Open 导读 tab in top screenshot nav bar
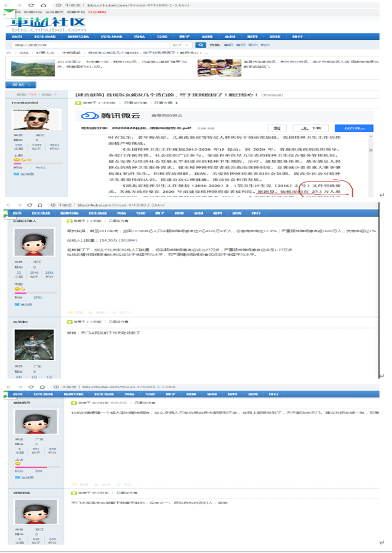Image resolution: width=392 pixels, height=553 pixels. 162,37
